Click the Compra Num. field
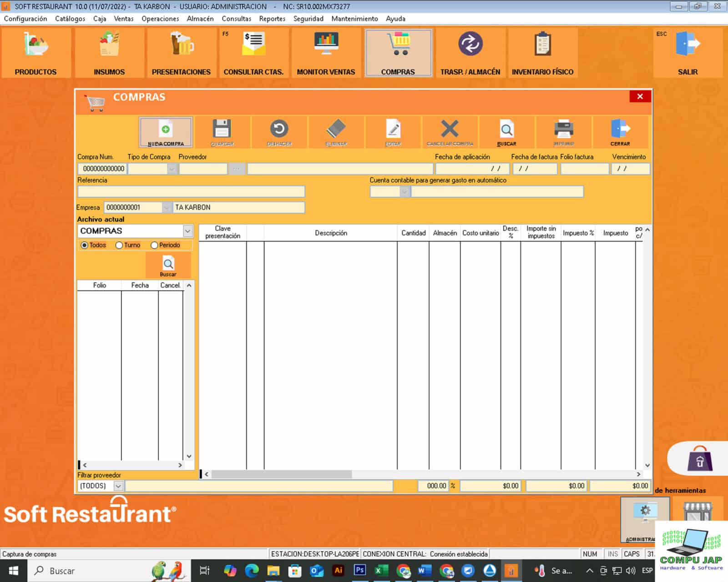Screen dimensions: 728x582 pos(102,169)
